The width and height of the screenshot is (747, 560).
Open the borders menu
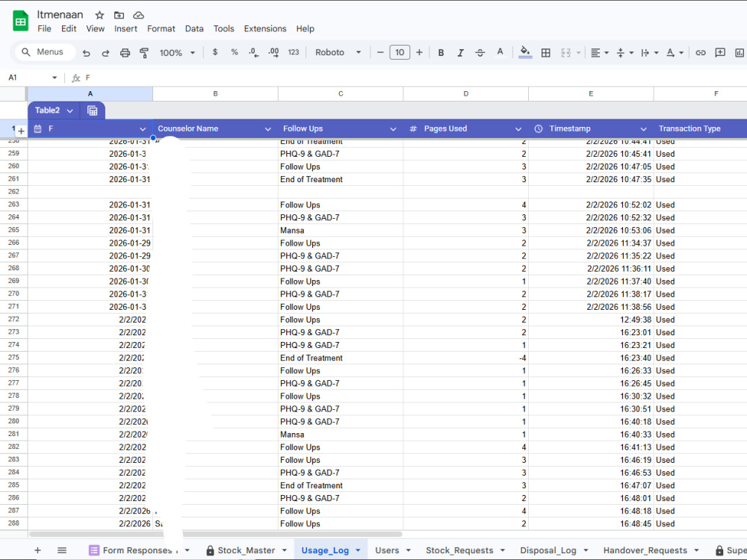pyautogui.click(x=546, y=53)
